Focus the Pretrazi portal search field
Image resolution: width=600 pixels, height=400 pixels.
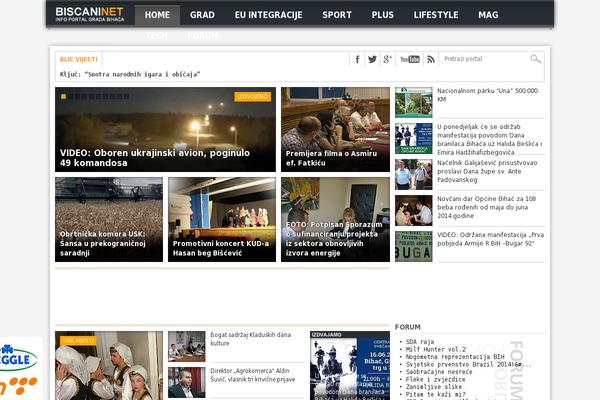[484, 59]
